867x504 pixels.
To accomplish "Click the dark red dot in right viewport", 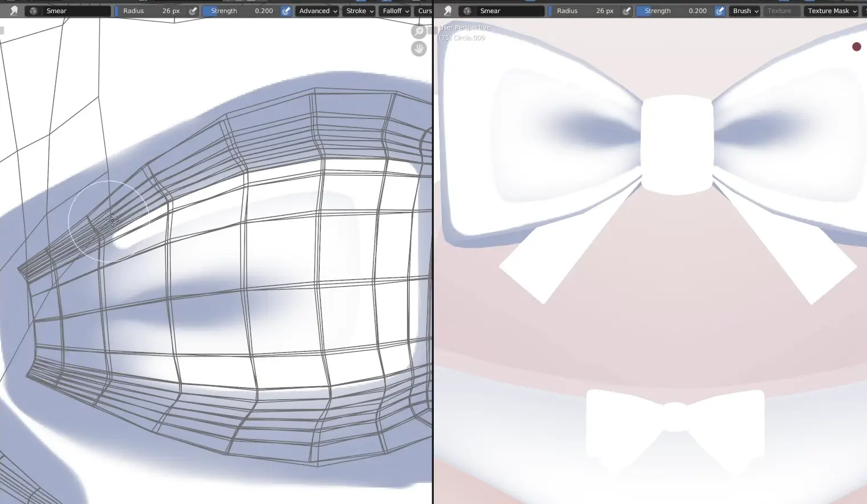I will coord(856,47).
